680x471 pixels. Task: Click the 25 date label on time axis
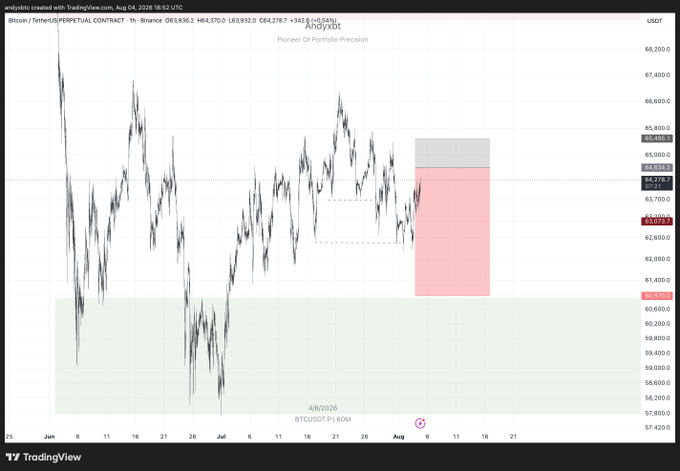(x=9, y=437)
